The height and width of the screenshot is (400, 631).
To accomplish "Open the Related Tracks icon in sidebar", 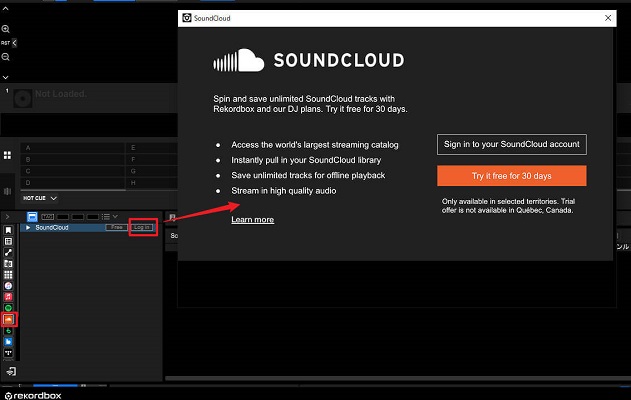I will [8, 252].
